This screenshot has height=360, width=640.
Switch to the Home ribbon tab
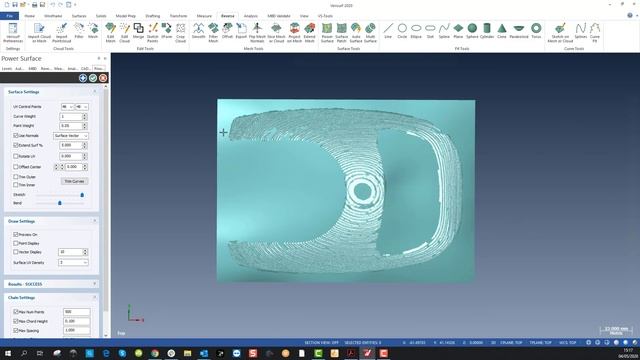[x=29, y=16]
